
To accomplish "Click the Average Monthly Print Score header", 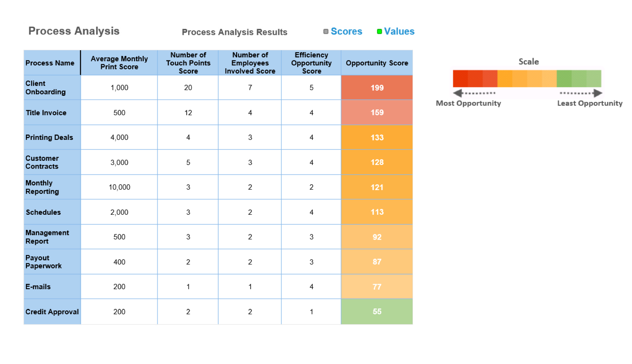I will click(119, 63).
